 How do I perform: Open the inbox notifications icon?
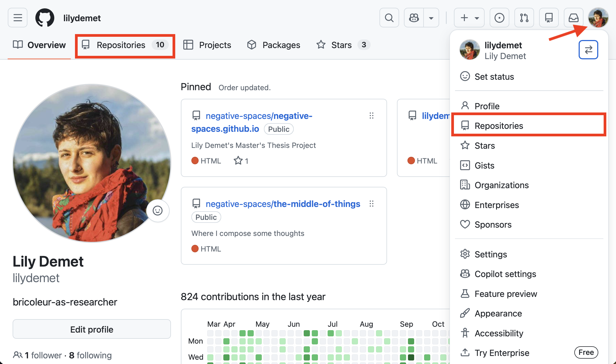573,18
